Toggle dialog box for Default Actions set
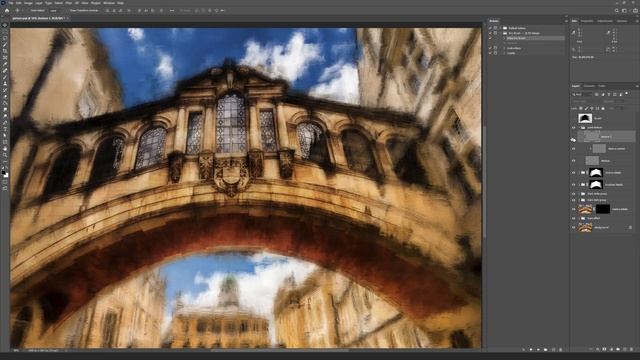 496,28
